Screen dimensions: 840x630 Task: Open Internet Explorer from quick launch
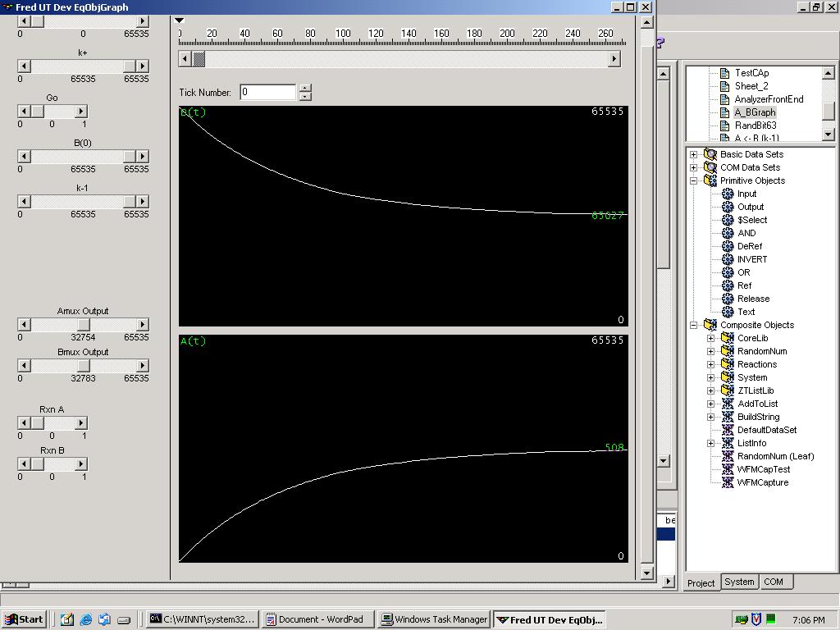pos(85,619)
